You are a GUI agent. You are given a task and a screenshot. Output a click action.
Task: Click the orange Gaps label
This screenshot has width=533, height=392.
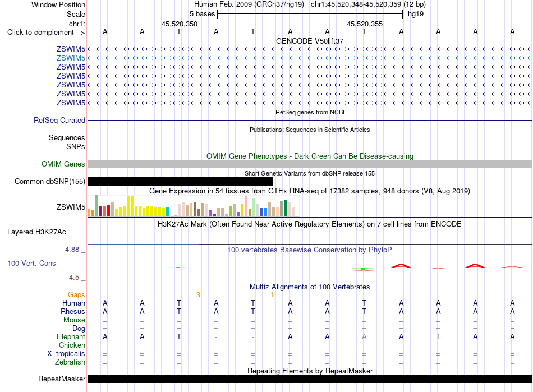pos(76,295)
